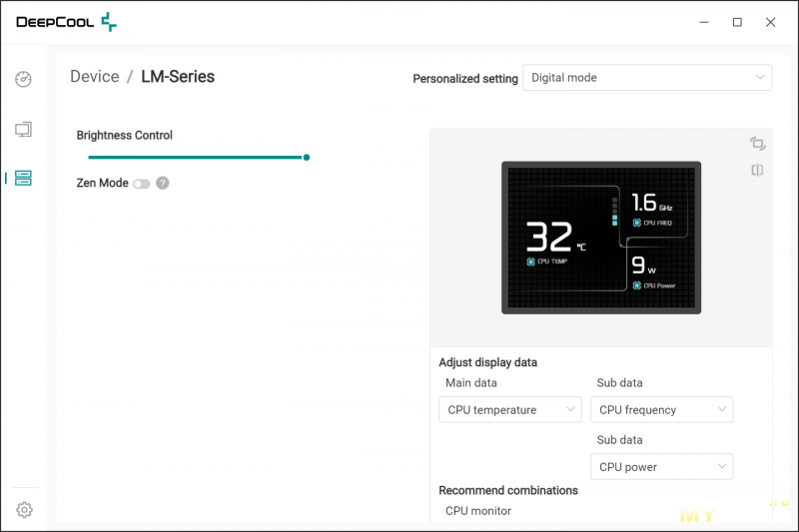Click the Brightness Control slider handle

click(307, 157)
